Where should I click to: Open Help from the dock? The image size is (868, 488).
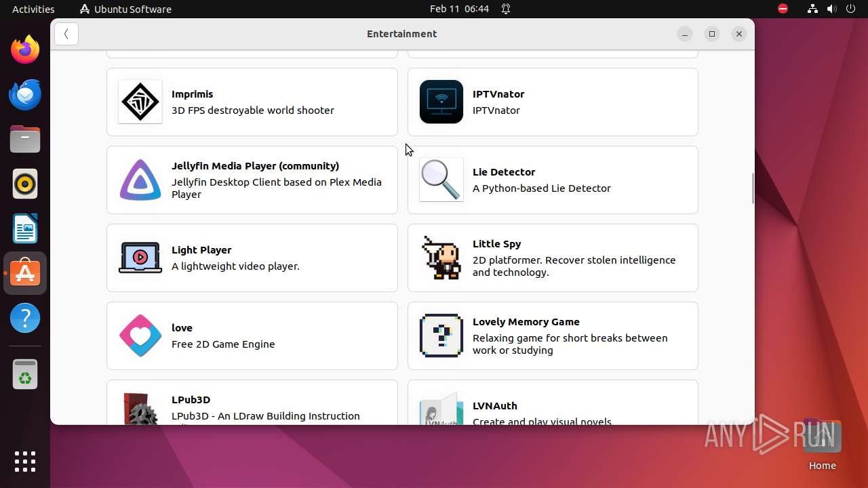[25, 318]
